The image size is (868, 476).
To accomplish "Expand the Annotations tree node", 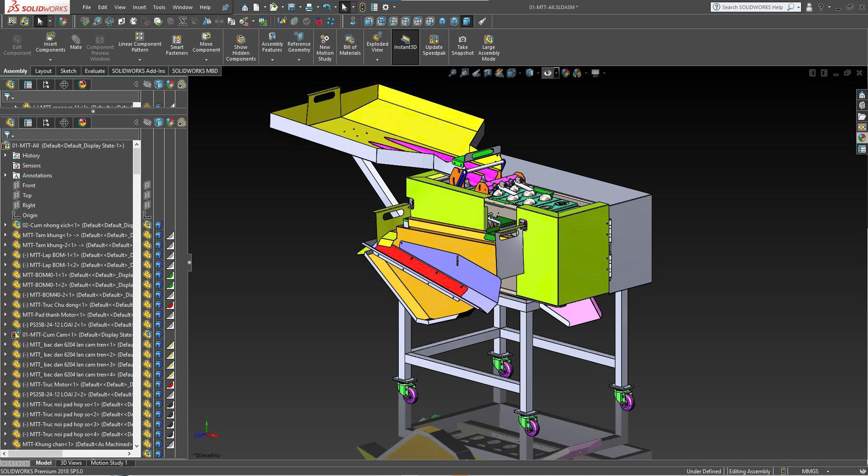I will coord(5,175).
